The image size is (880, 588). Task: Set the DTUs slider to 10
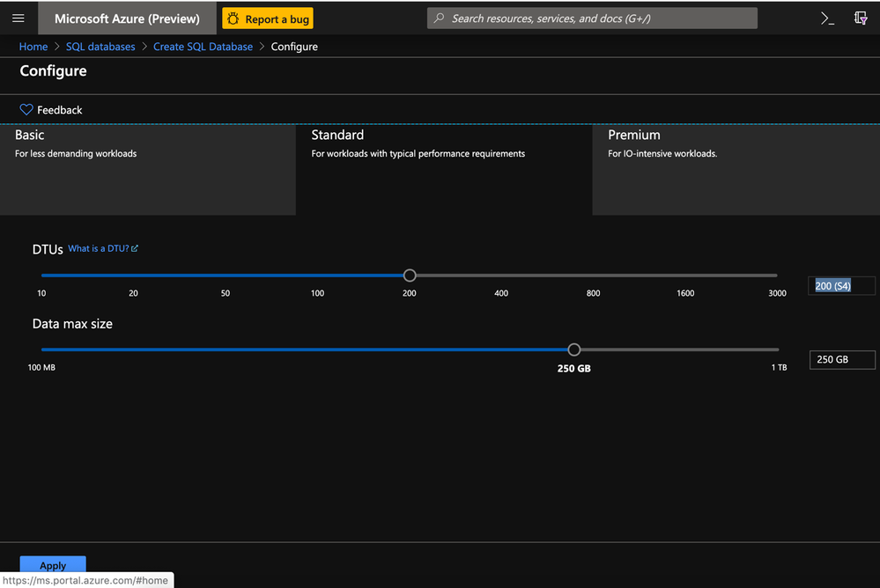[41, 276]
